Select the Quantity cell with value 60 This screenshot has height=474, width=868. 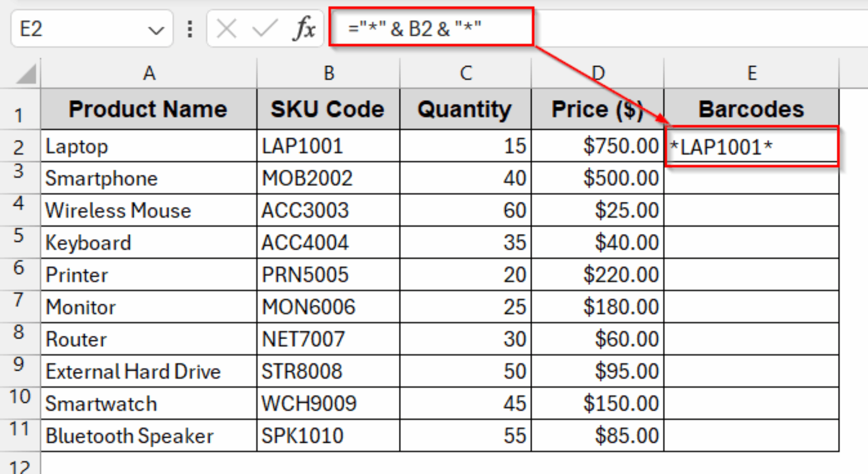(465, 210)
